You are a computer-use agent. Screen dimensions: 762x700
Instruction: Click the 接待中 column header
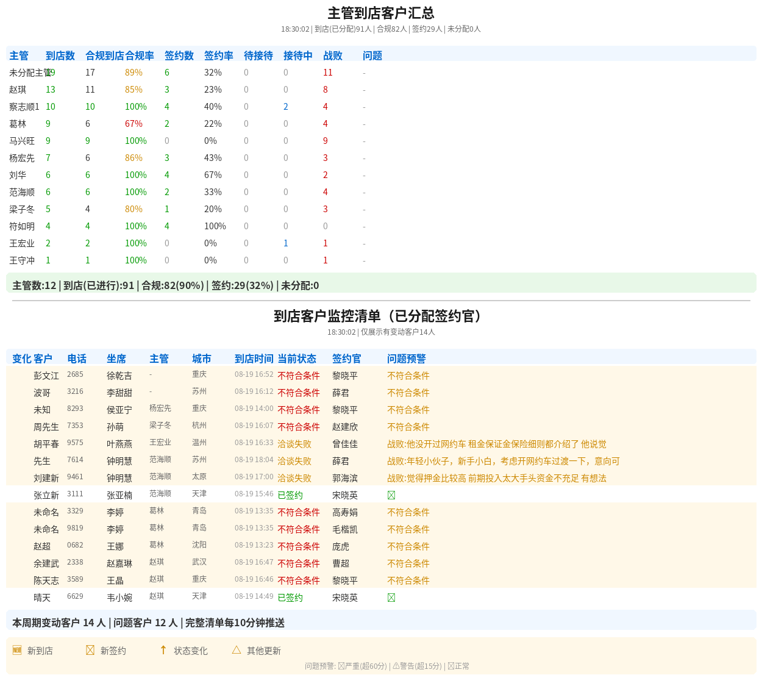click(x=298, y=55)
